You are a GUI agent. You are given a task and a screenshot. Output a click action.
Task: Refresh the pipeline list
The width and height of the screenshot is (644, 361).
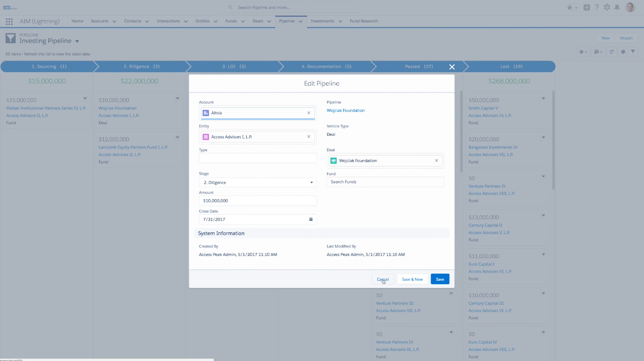612,51
